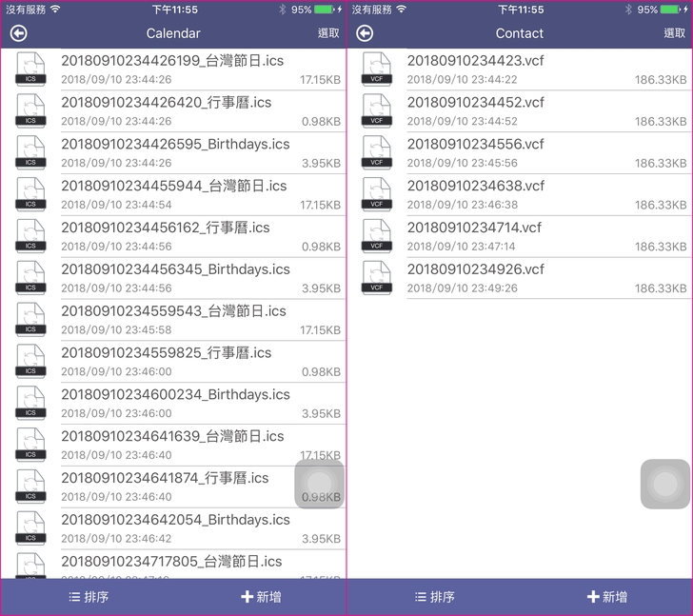Tap 選取 in the Calendar header

point(328,33)
